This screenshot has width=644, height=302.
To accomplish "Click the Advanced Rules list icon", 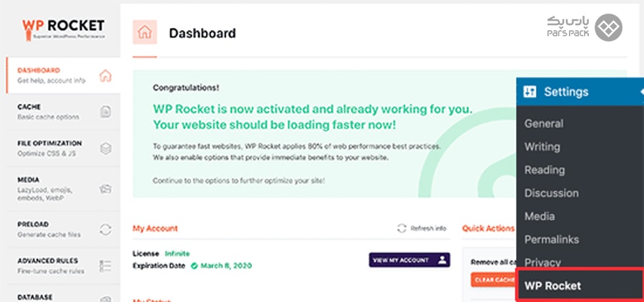I will click(106, 266).
